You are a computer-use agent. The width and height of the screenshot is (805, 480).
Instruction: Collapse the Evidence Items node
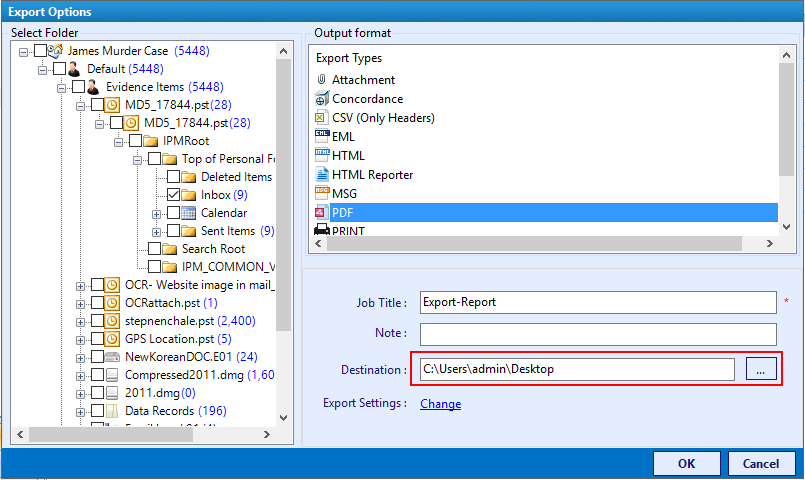click(61, 88)
